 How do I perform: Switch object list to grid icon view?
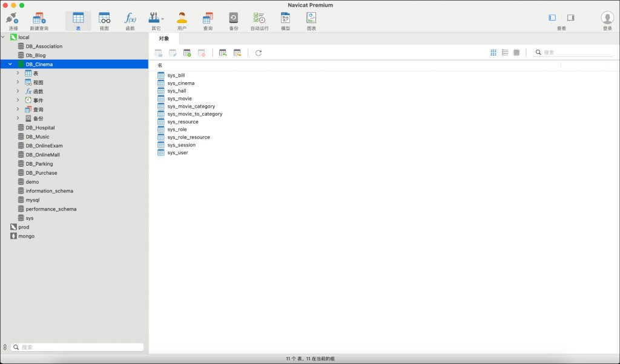click(x=493, y=53)
